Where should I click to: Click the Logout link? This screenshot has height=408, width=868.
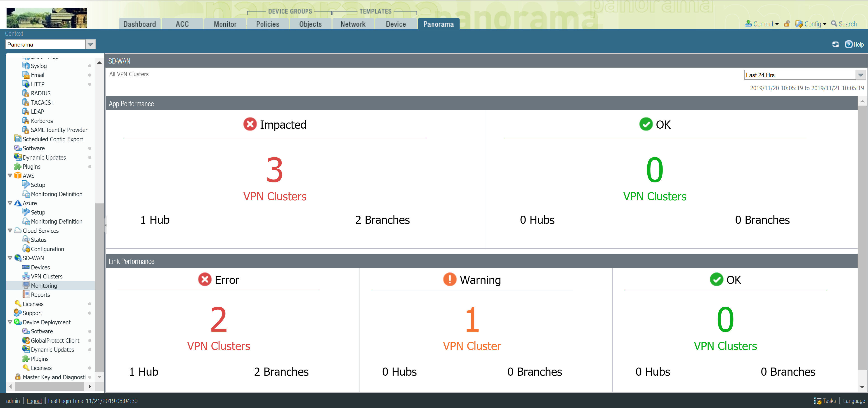coord(34,401)
